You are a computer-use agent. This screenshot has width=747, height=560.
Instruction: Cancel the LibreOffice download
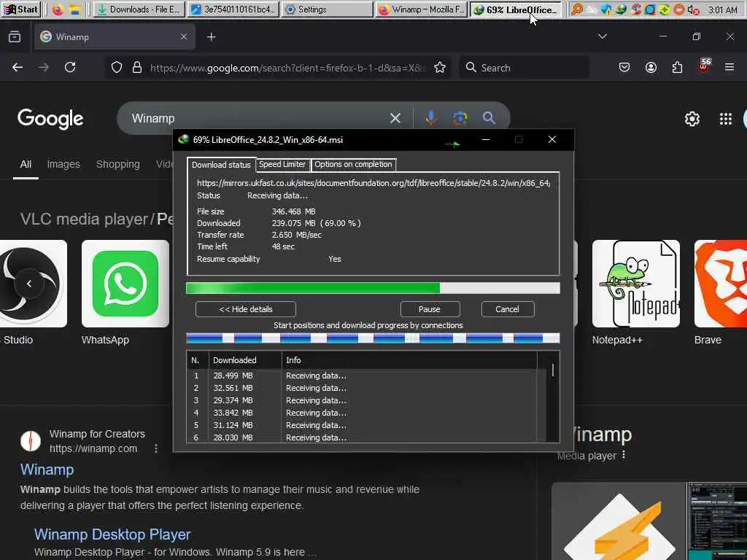(x=507, y=309)
